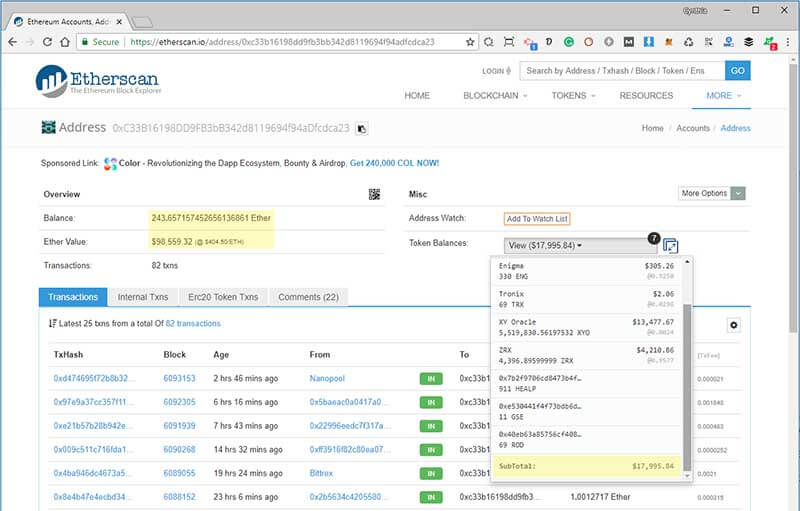Click the Etherscan logo
This screenshot has height=511, width=800.
pos(98,82)
